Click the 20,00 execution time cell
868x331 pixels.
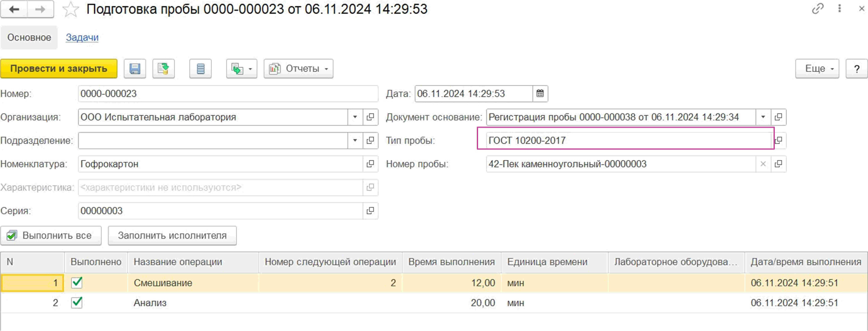(x=452, y=303)
